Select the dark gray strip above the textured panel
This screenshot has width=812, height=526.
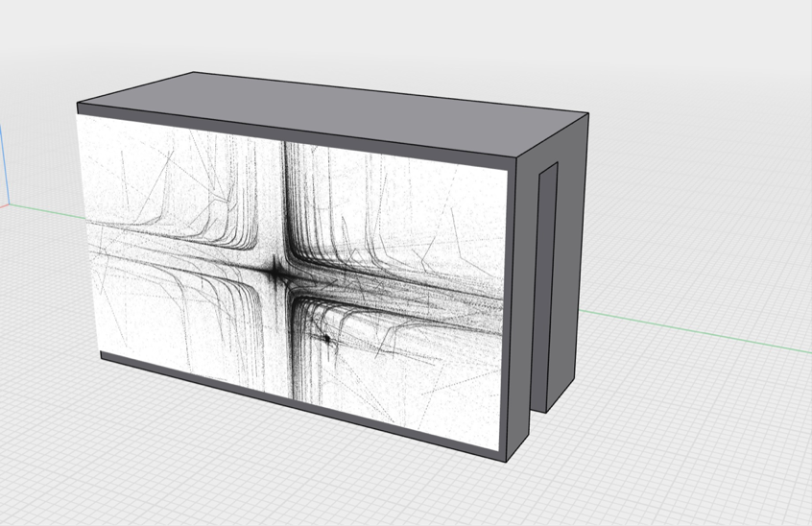point(298,136)
